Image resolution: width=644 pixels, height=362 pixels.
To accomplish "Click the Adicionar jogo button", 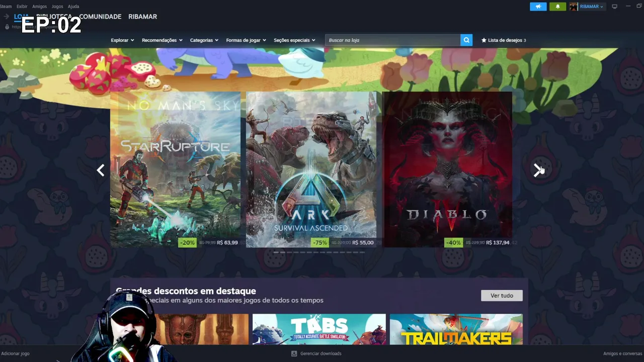I will click(x=15, y=353).
